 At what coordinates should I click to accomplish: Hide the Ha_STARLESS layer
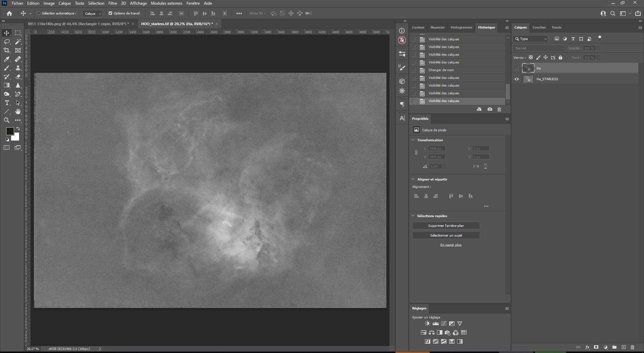[x=517, y=79]
